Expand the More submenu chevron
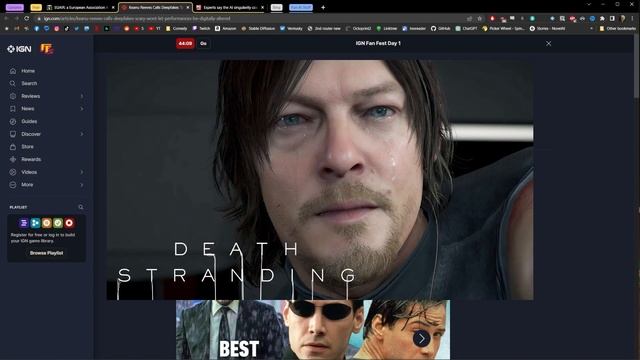Screen dimensions: 640x360 click(x=82, y=185)
